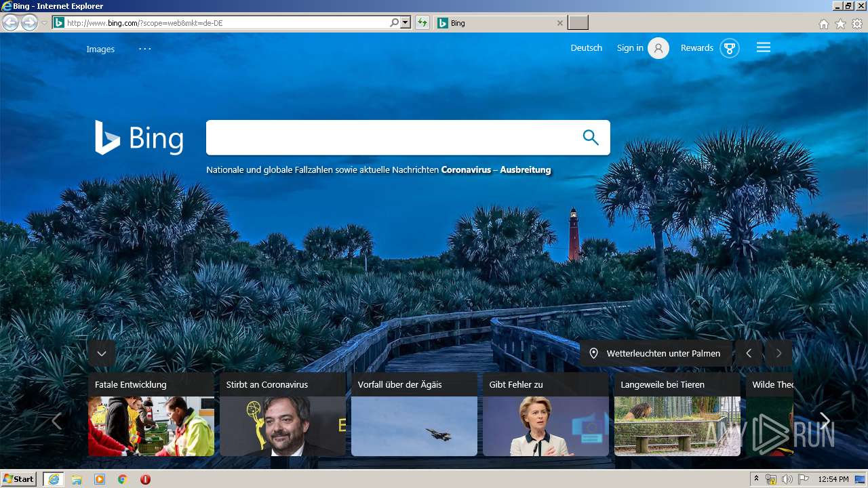This screenshot has width=868, height=488.
Task: Go back with browser Back button
Action: (x=10, y=22)
